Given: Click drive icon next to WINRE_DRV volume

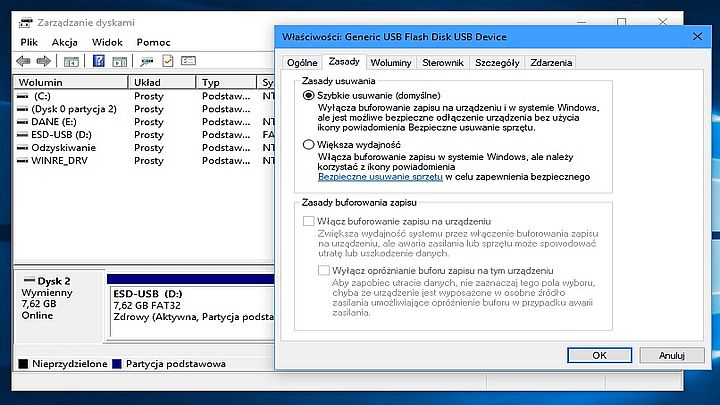Looking at the screenshot, I should point(22,160).
